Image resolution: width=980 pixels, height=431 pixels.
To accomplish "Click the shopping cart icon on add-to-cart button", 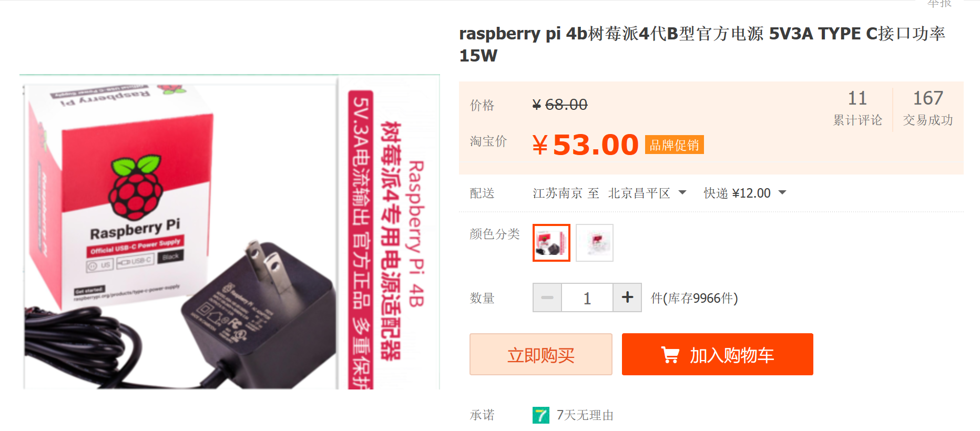I will [x=670, y=355].
